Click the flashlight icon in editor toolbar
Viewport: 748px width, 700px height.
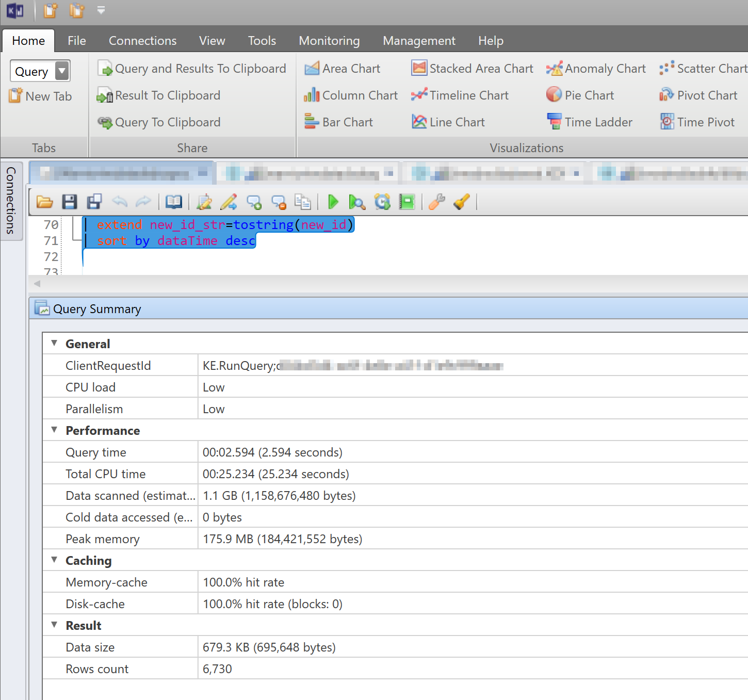click(x=462, y=202)
